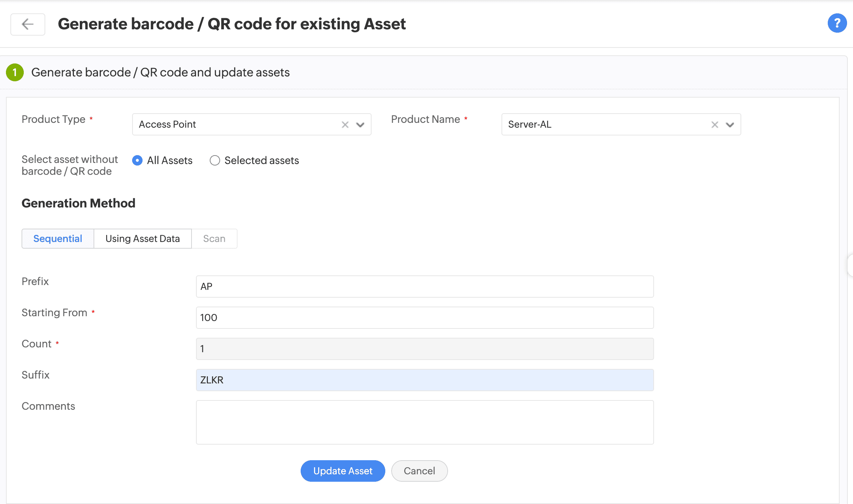Expand the Product Name dropdown arrow
This screenshot has height=504, width=853.
coord(730,125)
